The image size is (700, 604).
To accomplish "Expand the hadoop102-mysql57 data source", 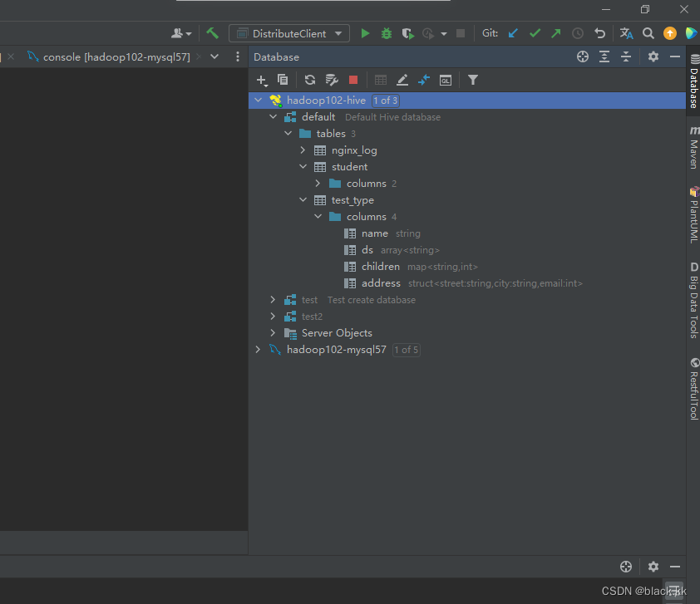I will [x=258, y=349].
